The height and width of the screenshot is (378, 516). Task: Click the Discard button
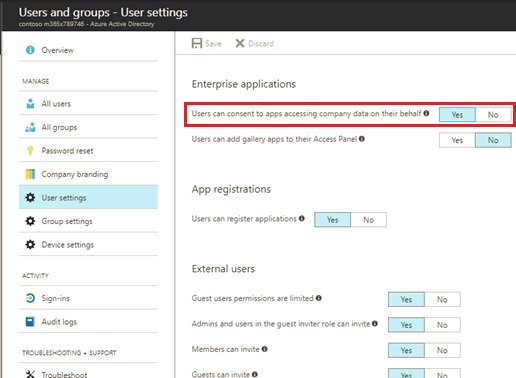pyautogui.click(x=255, y=43)
